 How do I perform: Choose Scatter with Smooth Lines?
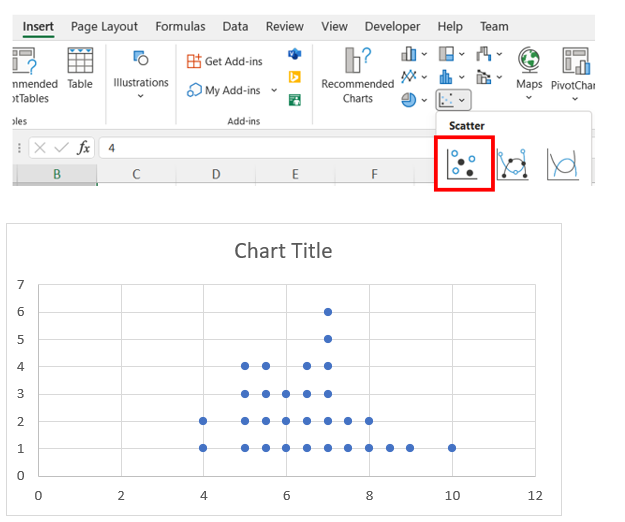[563, 164]
